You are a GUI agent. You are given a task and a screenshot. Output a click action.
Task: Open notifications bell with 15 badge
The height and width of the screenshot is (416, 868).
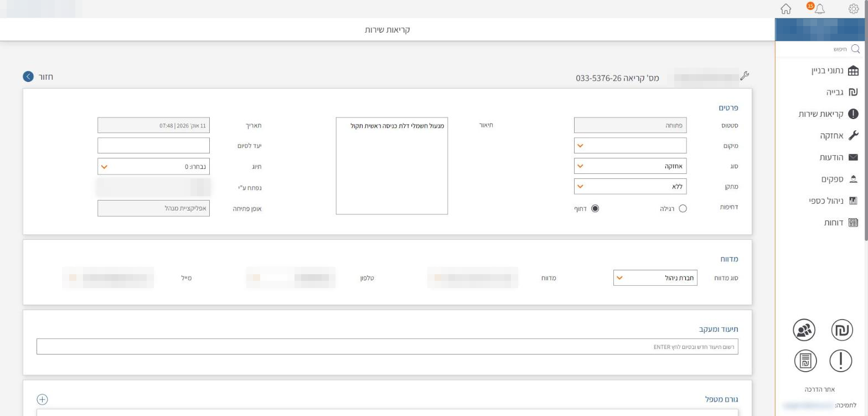point(819,9)
